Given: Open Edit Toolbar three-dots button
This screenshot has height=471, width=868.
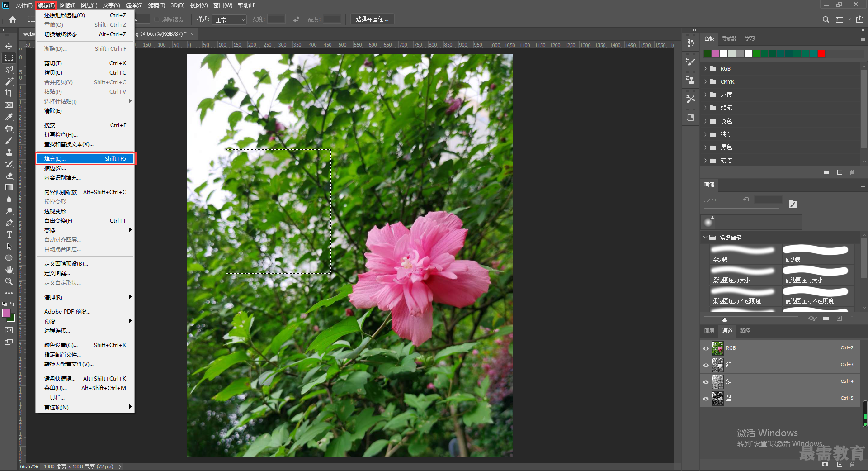Looking at the screenshot, I should click(x=9, y=293).
